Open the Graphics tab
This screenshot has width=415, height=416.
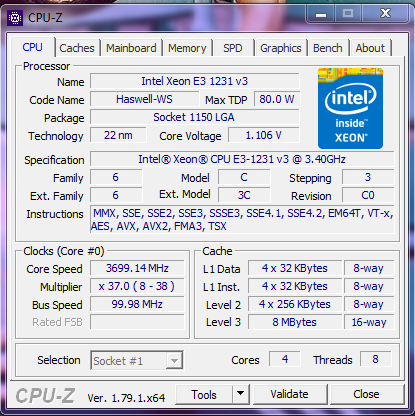(x=281, y=48)
